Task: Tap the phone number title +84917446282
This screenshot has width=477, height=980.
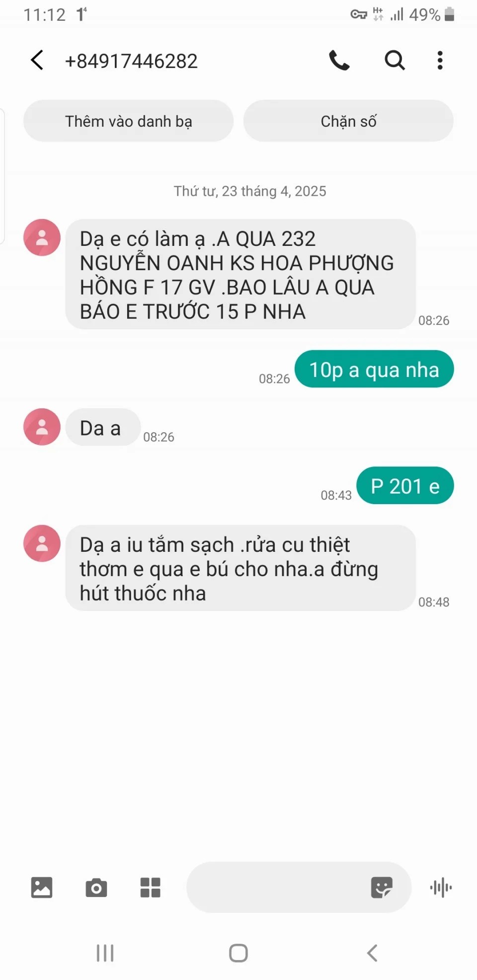Action: pos(131,61)
